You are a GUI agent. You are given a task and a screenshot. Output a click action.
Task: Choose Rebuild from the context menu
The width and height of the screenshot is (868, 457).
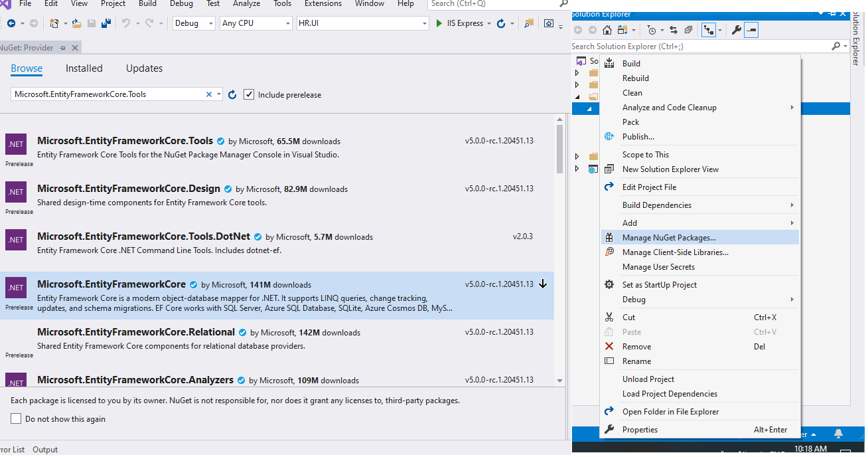(x=700, y=78)
